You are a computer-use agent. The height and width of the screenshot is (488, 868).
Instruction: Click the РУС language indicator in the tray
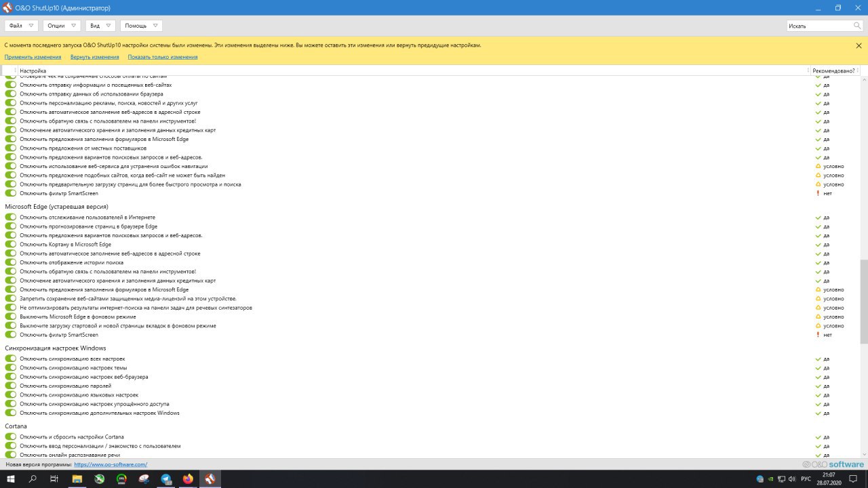[x=806, y=479]
